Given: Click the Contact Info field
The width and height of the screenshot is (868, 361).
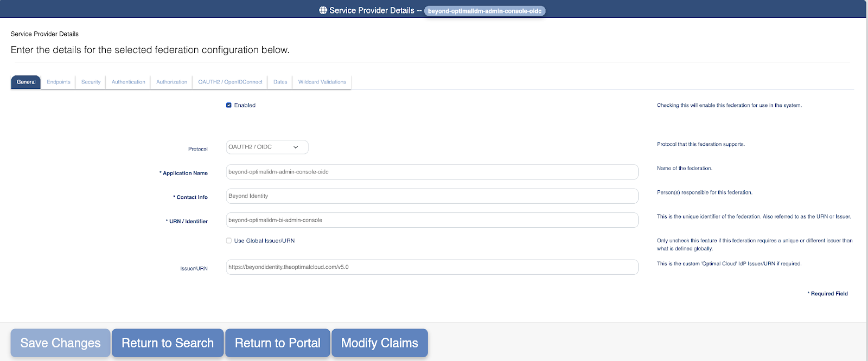Looking at the screenshot, I should point(432,196).
